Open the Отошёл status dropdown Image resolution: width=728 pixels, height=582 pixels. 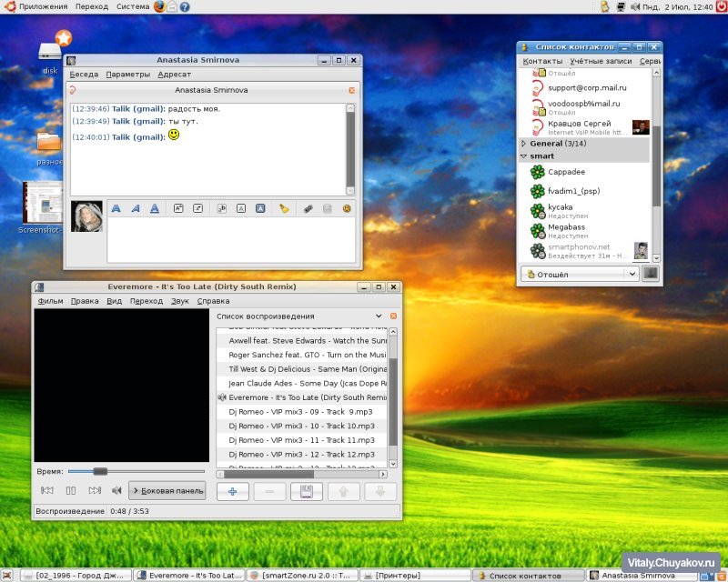[x=580, y=275]
